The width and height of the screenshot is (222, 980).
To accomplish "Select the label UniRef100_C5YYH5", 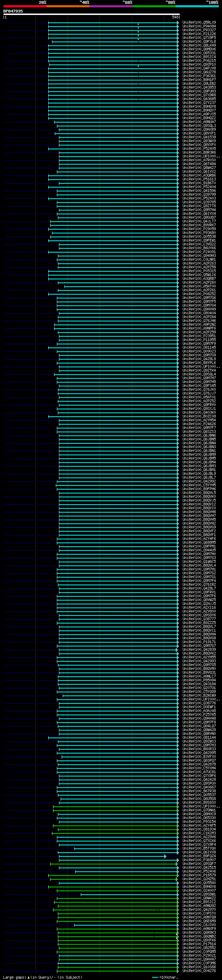I will point(199,485).
